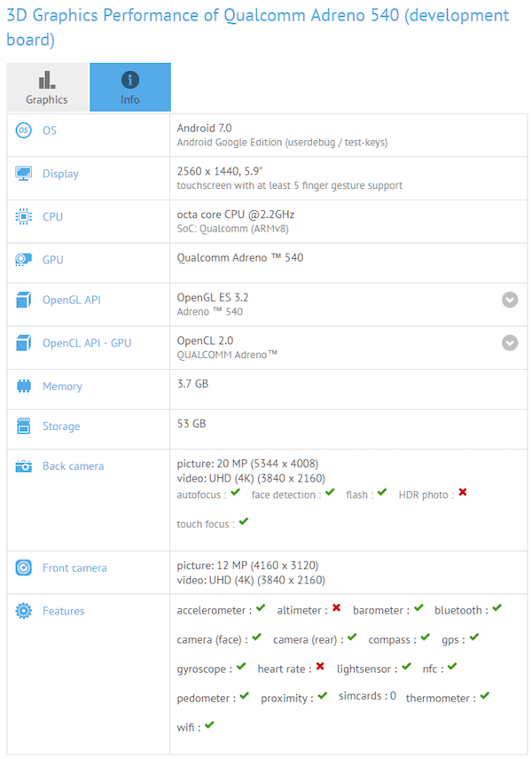532x759 pixels.
Task: Select the Info tab
Action: click(129, 87)
